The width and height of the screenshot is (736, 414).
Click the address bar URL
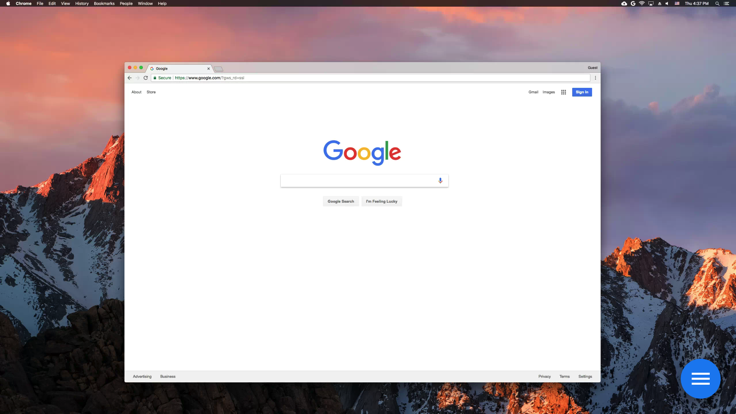(209, 78)
